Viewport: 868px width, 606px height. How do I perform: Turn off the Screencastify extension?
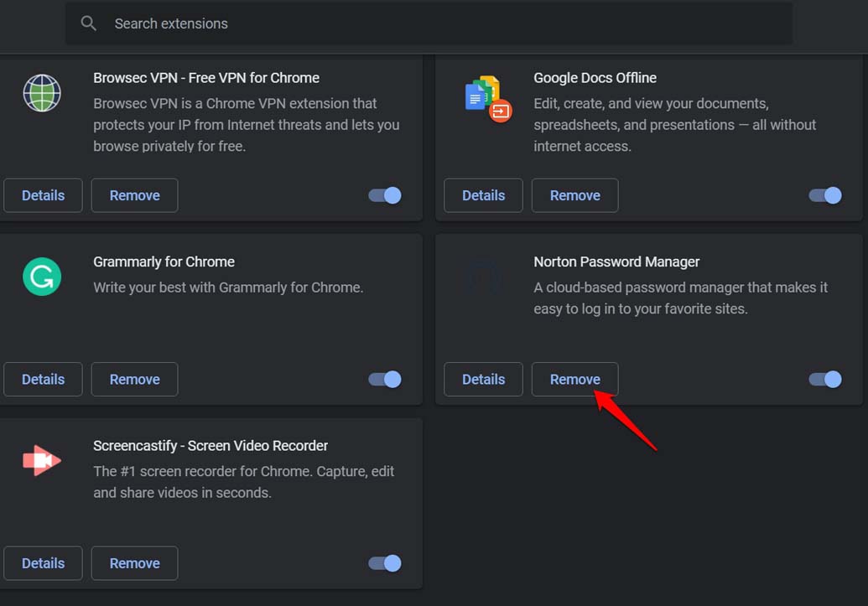click(x=384, y=563)
